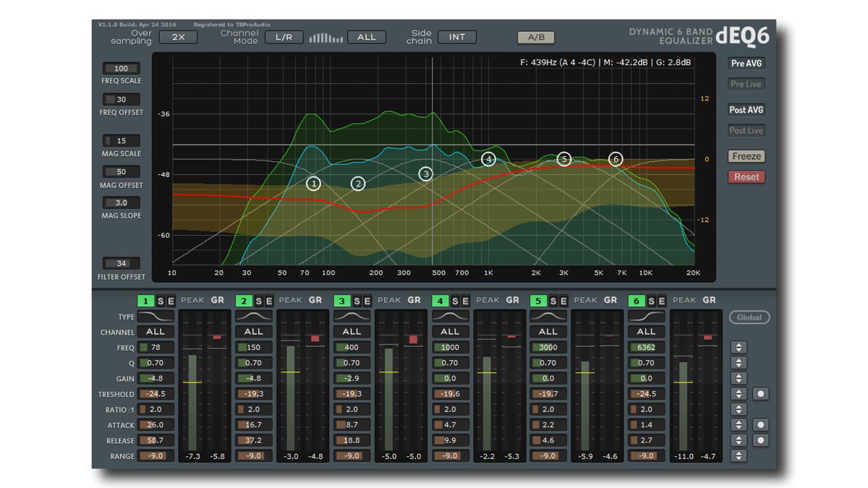Click the Reset button on the right panel
The image size is (868, 488).
(x=746, y=176)
